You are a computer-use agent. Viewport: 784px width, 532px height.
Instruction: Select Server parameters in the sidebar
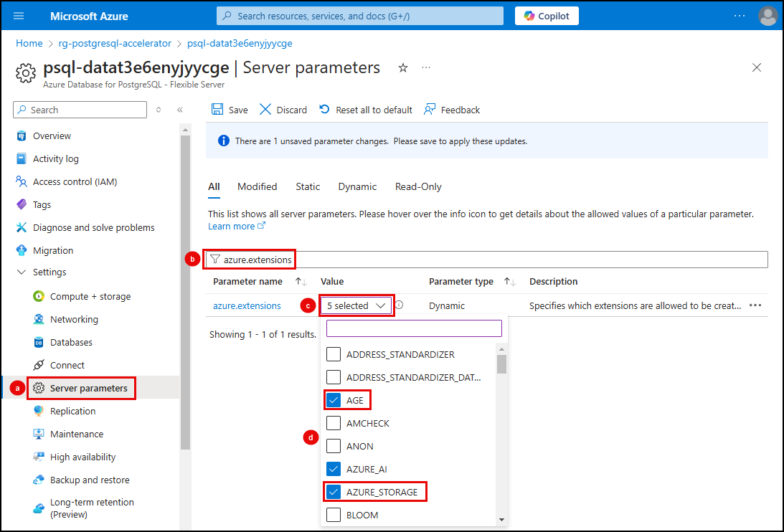pyautogui.click(x=88, y=388)
